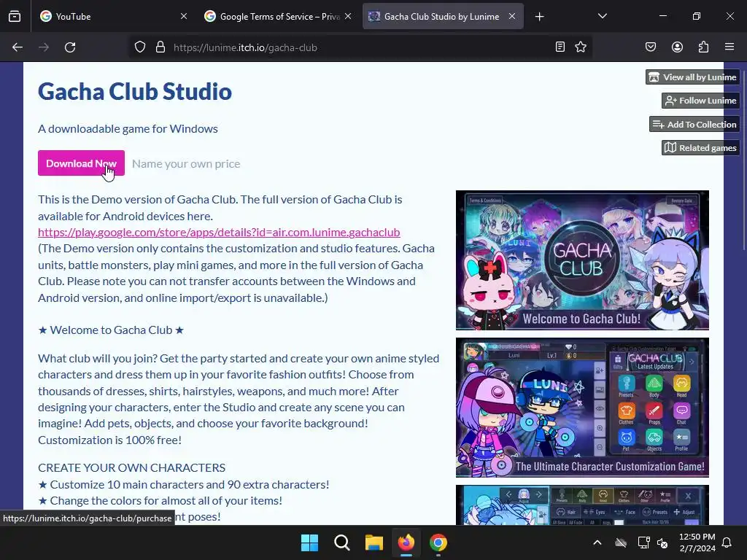Screen dimensions: 747x560
Task: Open Related games button
Action: click(x=700, y=147)
